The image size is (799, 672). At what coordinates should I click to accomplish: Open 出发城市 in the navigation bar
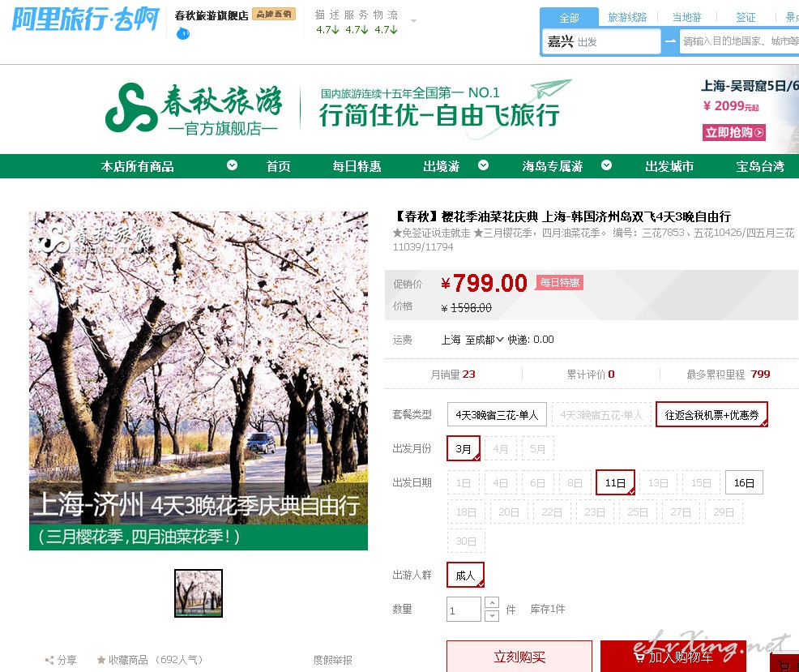coord(669,166)
